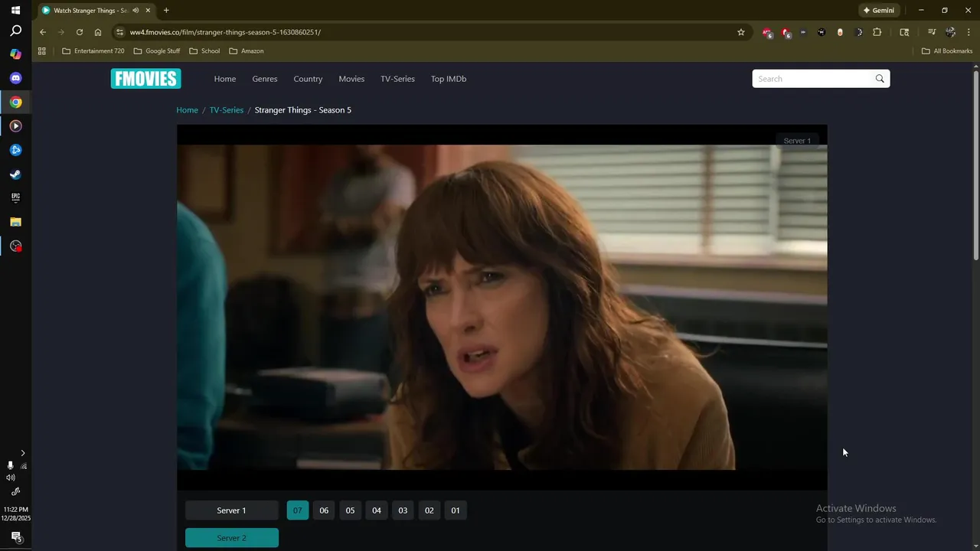
Task: Bookmark this page with the star icon
Action: [741, 32]
